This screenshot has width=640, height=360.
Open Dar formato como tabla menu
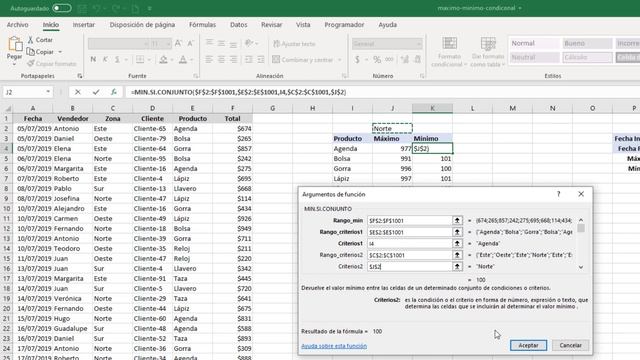click(x=488, y=52)
